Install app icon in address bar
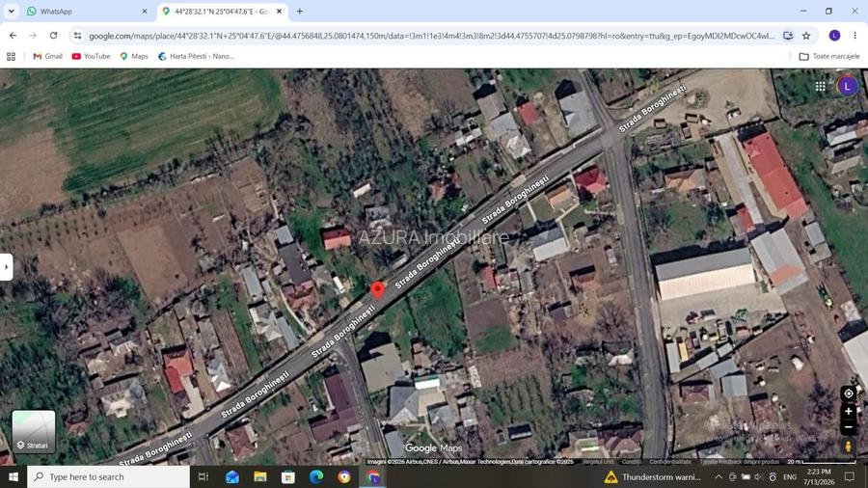Image resolution: width=868 pixels, height=488 pixels. (788, 36)
